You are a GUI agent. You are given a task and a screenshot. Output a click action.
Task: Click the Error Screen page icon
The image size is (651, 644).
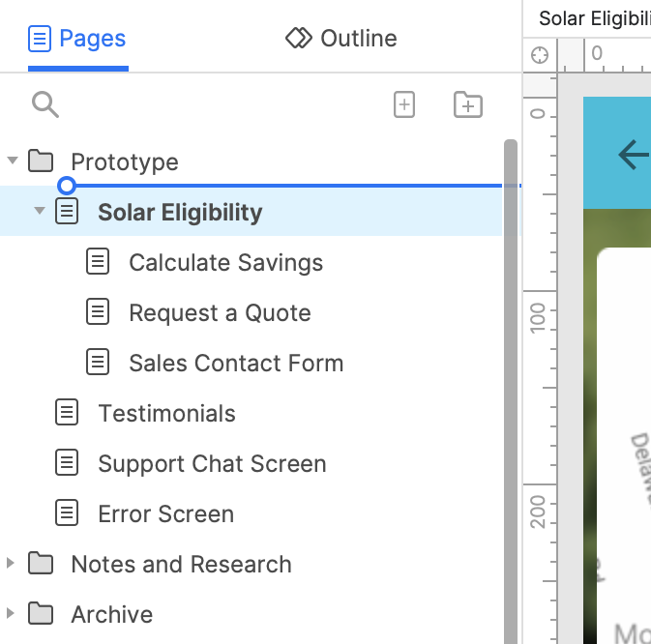coord(67,513)
